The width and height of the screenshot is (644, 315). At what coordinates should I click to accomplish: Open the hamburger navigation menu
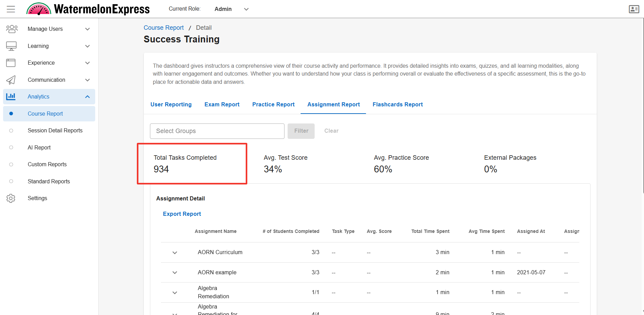coord(11,9)
